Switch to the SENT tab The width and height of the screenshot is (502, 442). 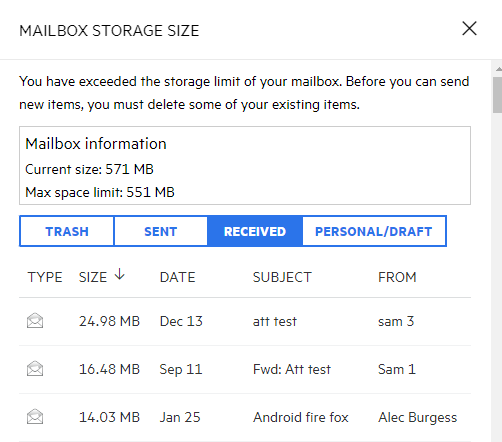pos(161,231)
